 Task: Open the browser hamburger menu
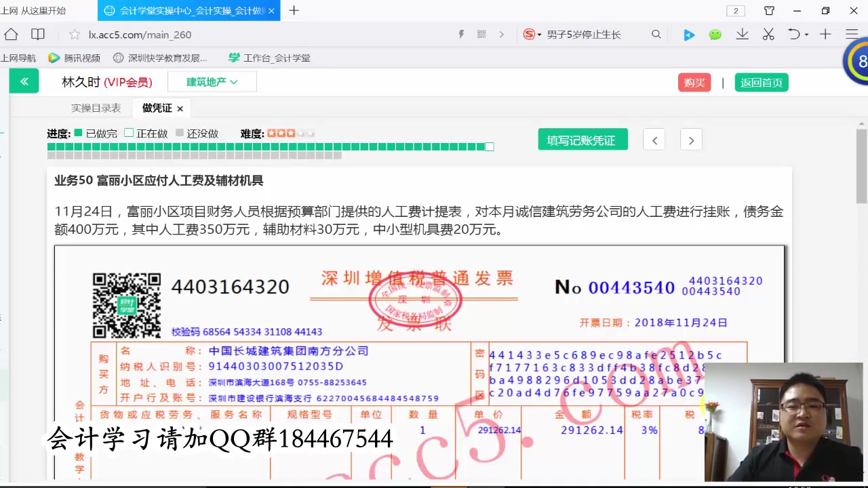pyautogui.click(x=852, y=35)
